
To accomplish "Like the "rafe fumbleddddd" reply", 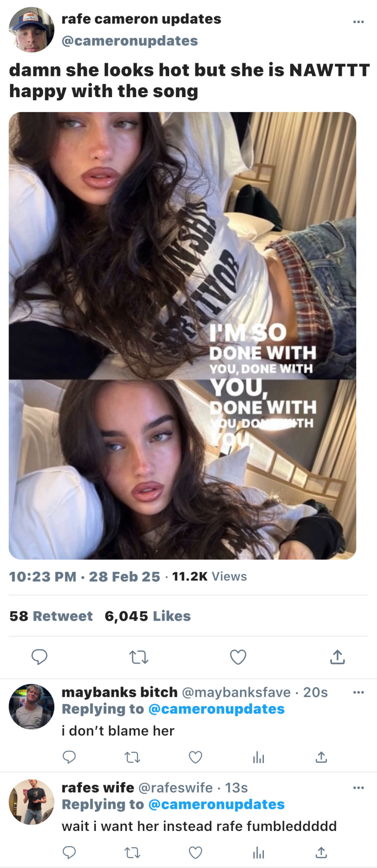I will point(195,852).
